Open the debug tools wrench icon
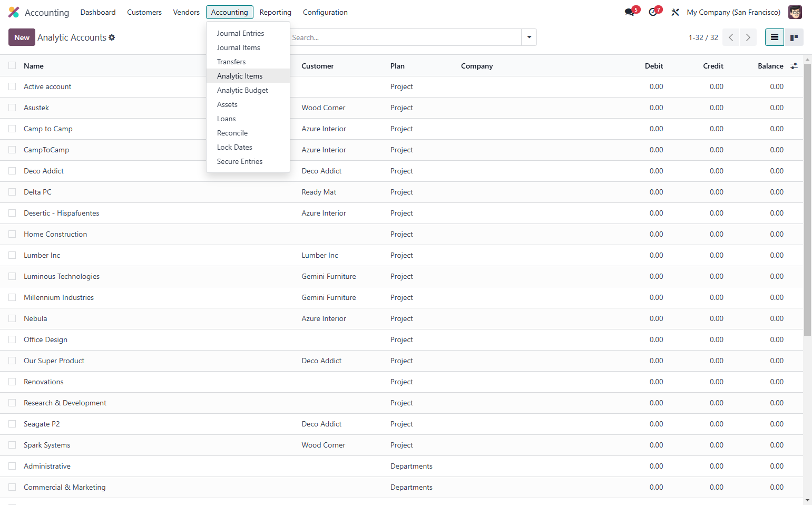This screenshot has height=505, width=812. tap(675, 12)
